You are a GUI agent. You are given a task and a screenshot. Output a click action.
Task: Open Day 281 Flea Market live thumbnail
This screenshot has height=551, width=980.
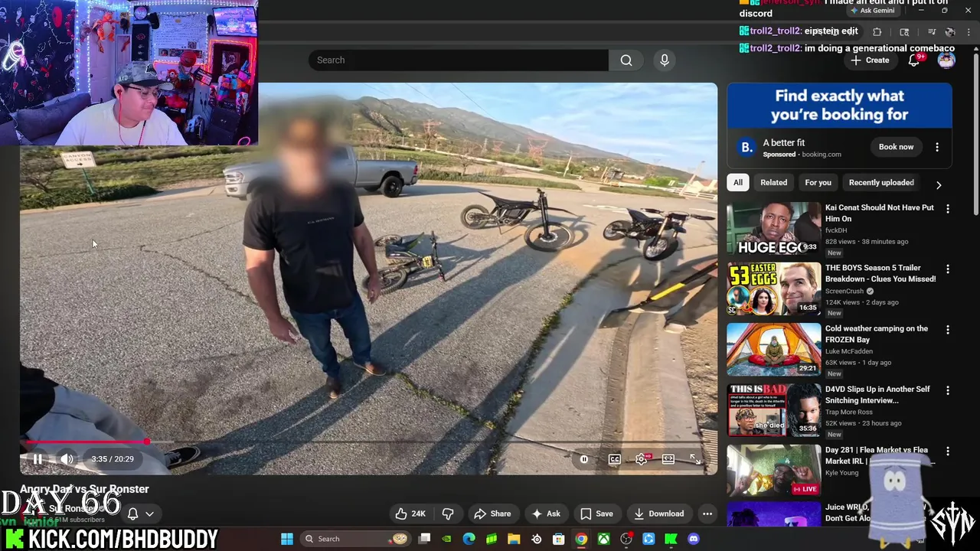pyautogui.click(x=773, y=471)
